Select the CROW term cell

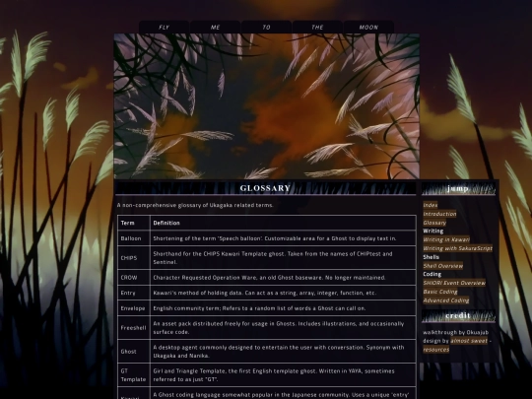134,278
